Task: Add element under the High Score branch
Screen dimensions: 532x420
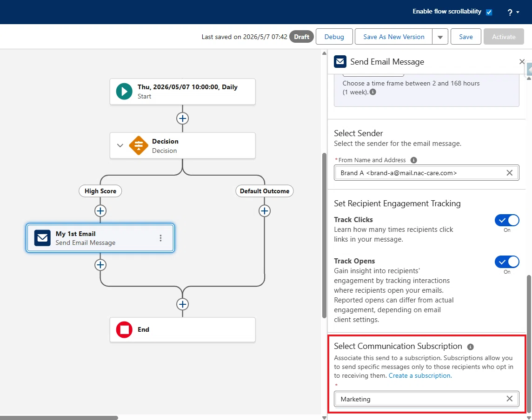Action: 100,211
